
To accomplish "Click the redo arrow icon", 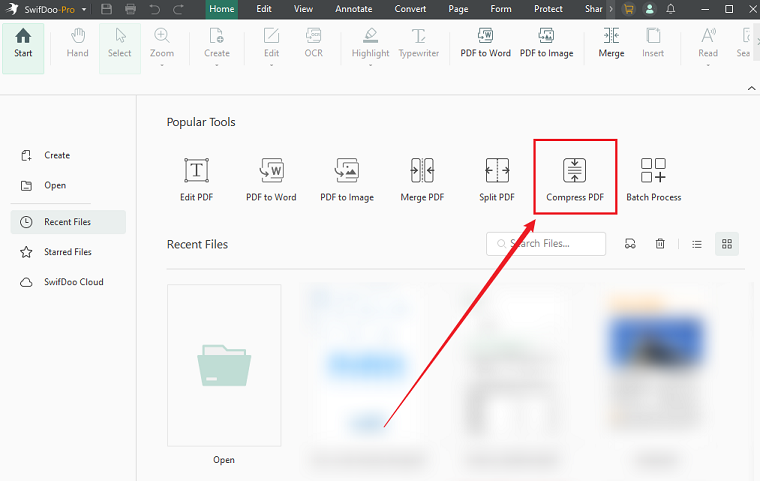I will (179, 9).
